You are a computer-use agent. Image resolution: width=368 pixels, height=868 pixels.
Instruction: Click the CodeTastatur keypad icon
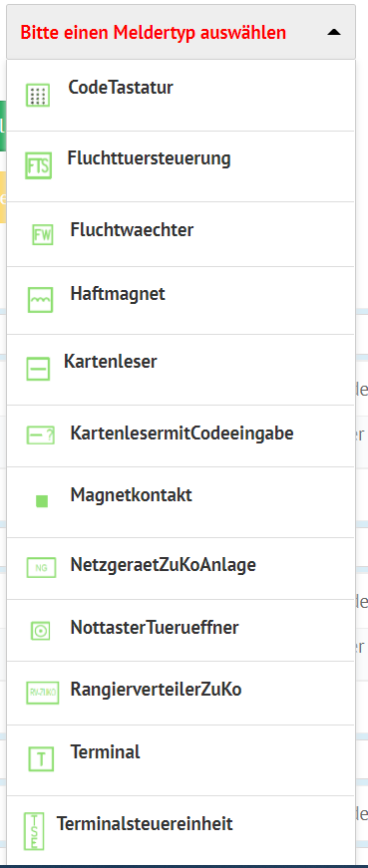(38, 96)
